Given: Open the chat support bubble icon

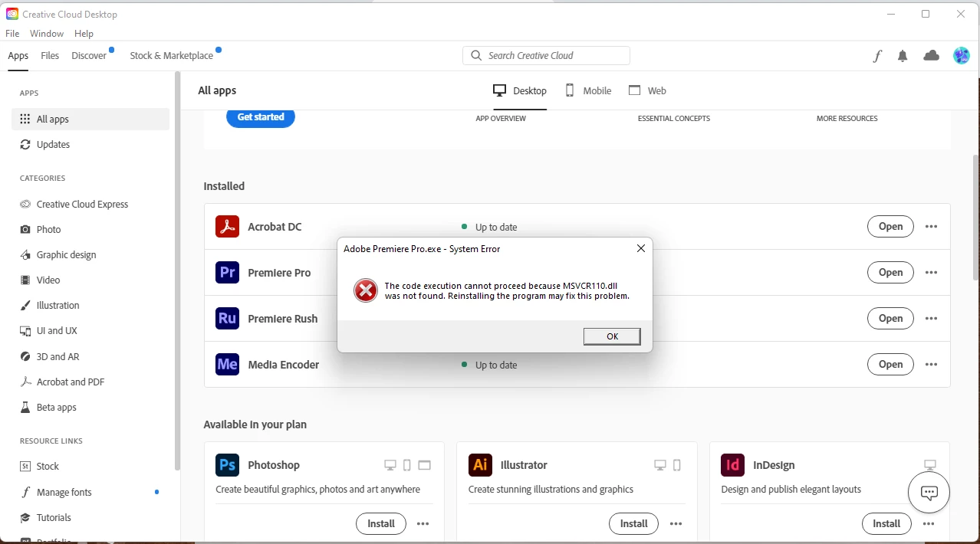Looking at the screenshot, I should pyautogui.click(x=929, y=493).
